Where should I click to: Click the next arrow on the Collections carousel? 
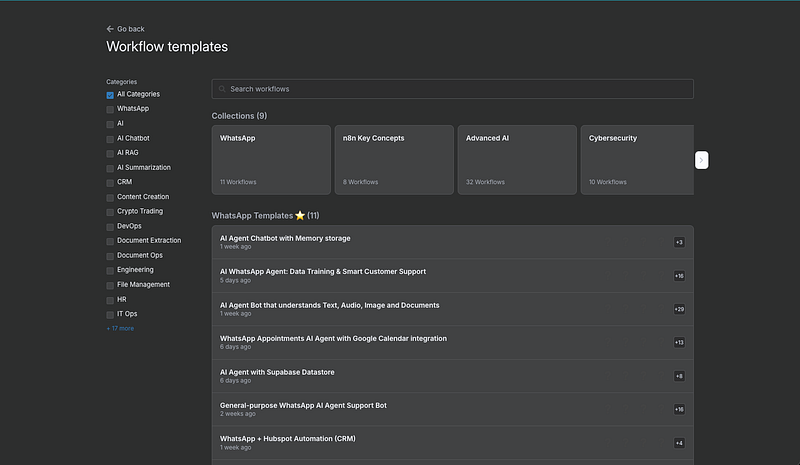(x=702, y=160)
